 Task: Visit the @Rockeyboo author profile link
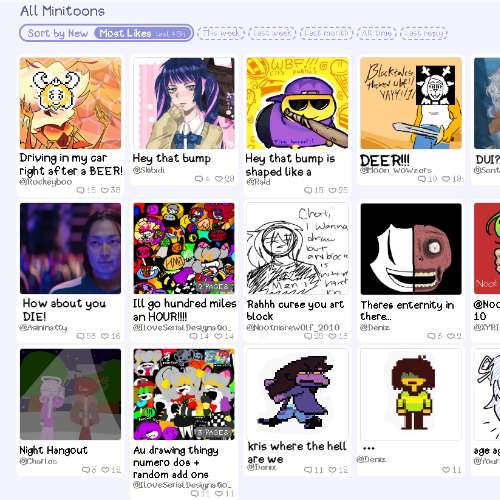[46, 182]
